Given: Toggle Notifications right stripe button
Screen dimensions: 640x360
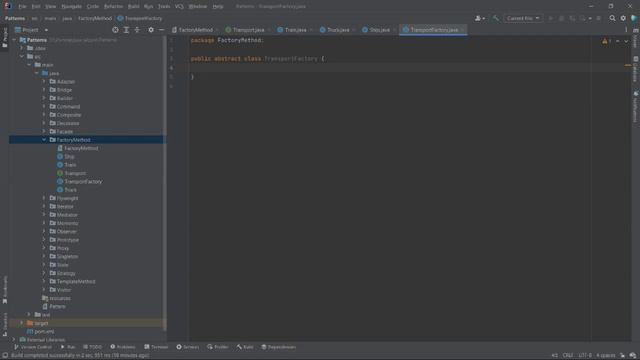Looking at the screenshot, I should pyautogui.click(x=636, y=107).
